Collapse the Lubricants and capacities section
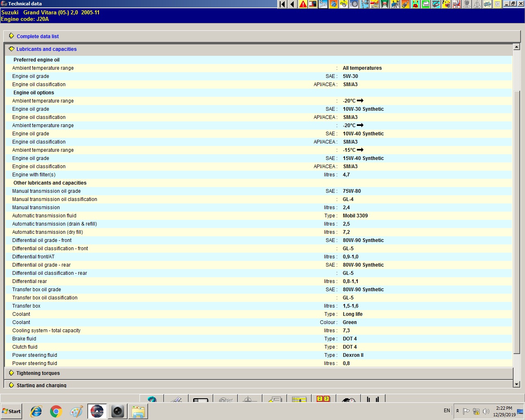The height and width of the screenshot is (420, 525). (x=46, y=49)
